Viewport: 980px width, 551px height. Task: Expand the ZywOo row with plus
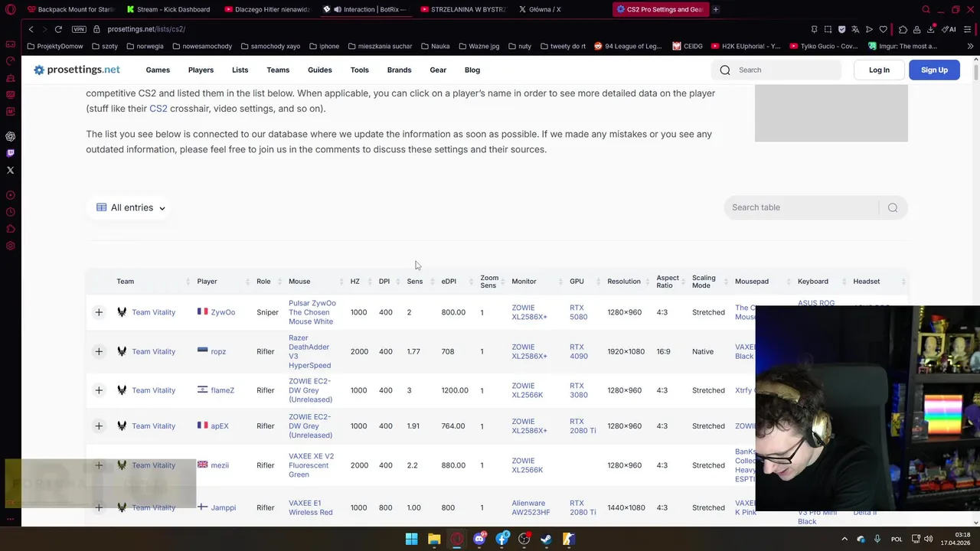click(99, 312)
